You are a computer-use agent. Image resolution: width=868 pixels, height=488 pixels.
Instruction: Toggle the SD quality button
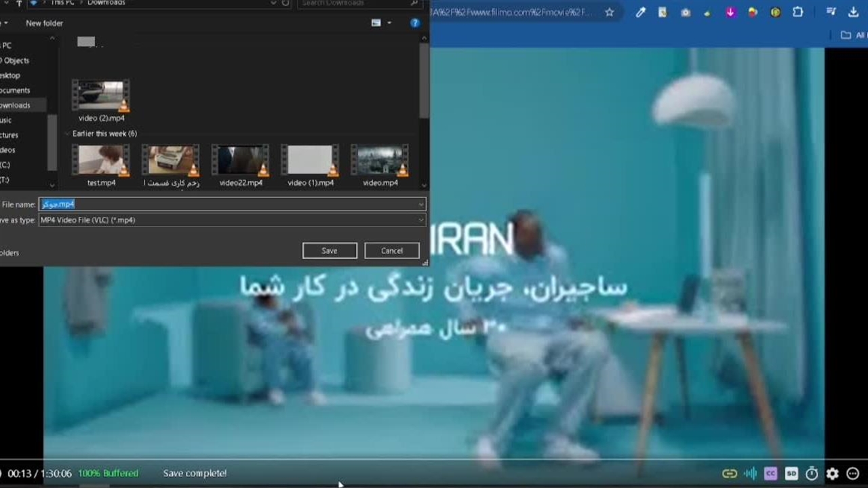791,474
